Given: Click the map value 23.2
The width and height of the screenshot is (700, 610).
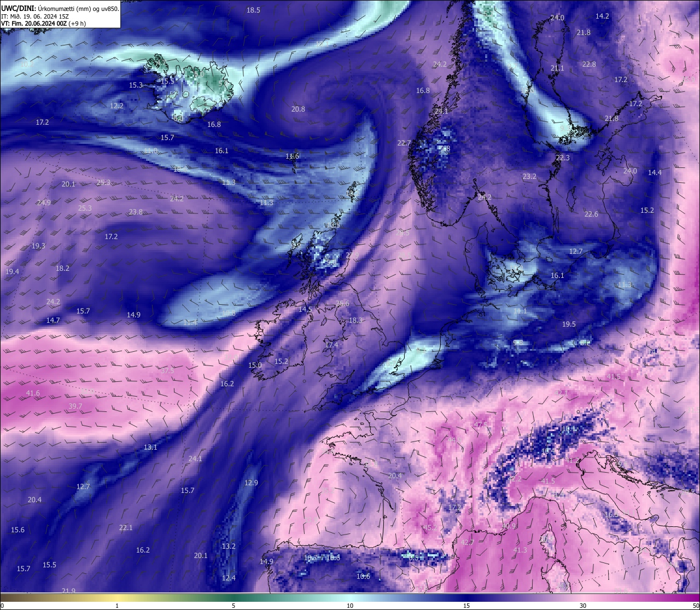Looking at the screenshot, I should (x=529, y=176).
